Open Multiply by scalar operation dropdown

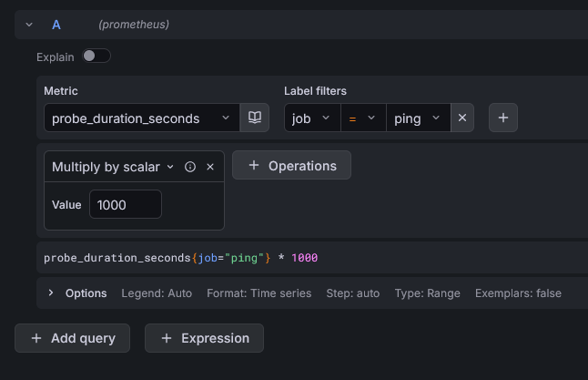point(113,167)
